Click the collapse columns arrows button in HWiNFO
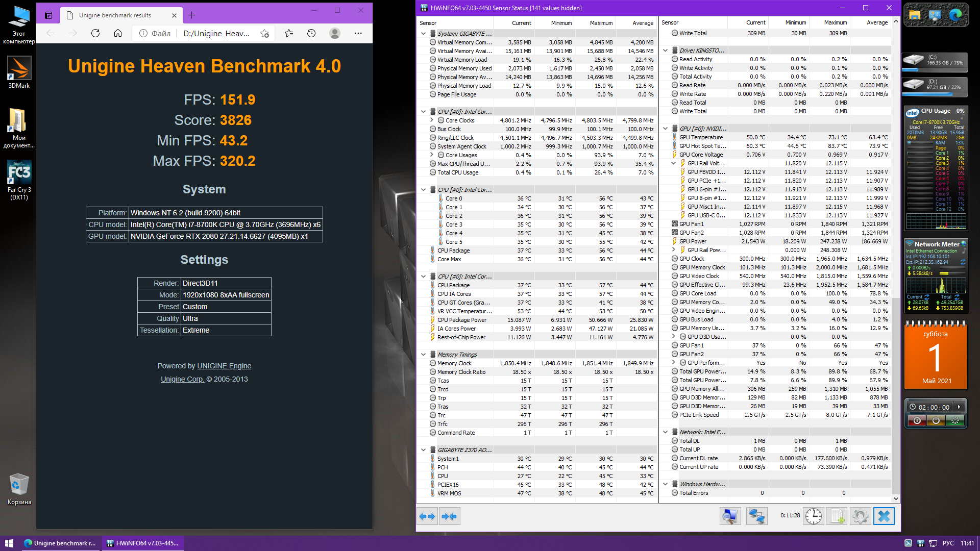980x551 pixels. [450, 516]
